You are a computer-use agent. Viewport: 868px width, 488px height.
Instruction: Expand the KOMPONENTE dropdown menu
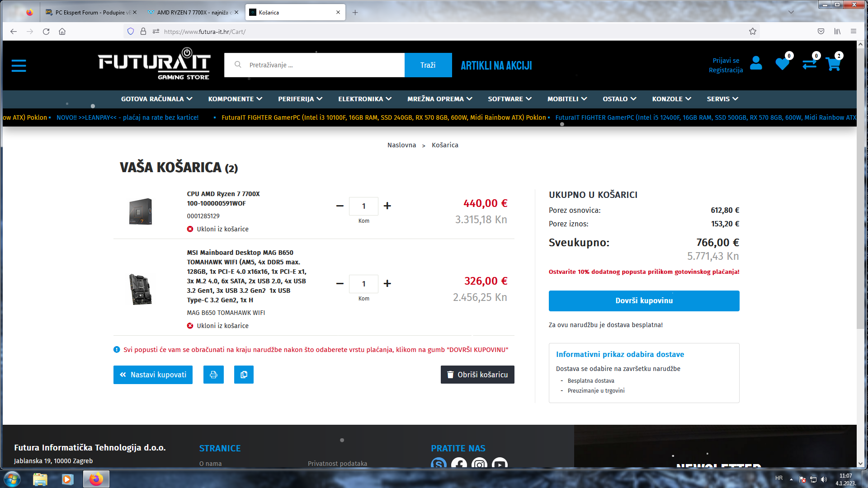pyautogui.click(x=235, y=99)
